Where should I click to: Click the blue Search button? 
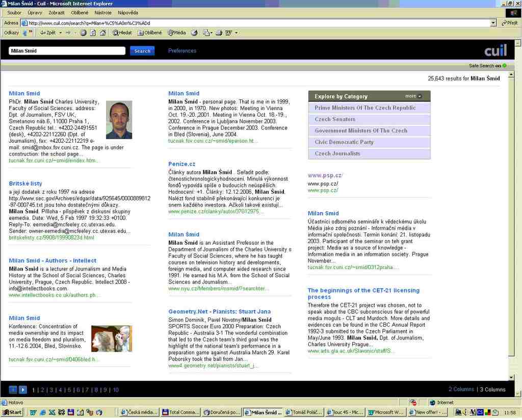click(142, 50)
